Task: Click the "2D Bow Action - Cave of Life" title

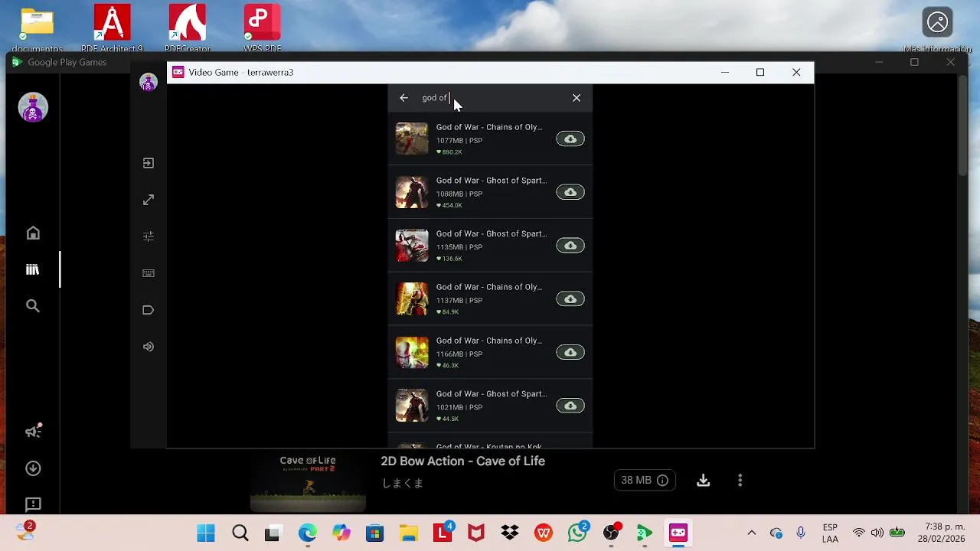Action: click(x=463, y=461)
